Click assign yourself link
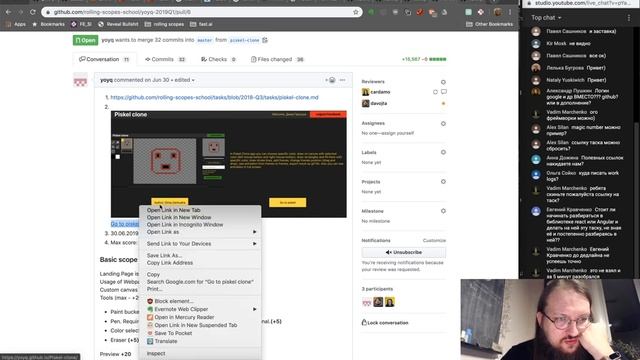The image size is (640, 360). click(399, 133)
